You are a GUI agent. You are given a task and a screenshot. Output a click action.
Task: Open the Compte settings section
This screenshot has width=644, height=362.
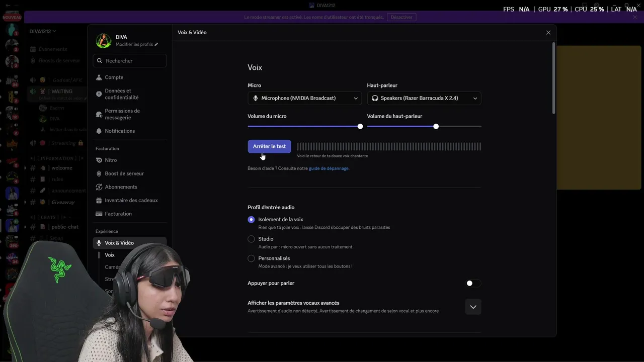pyautogui.click(x=130, y=77)
